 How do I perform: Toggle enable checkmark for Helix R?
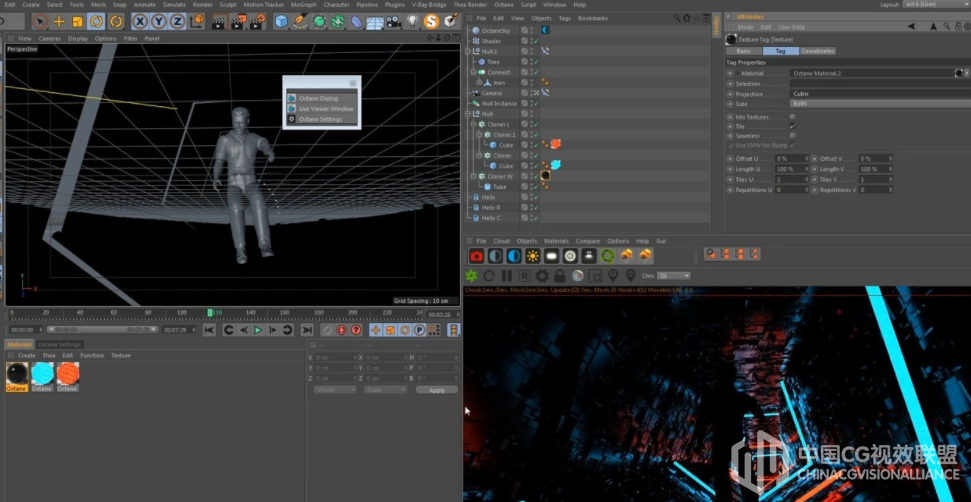[536, 207]
